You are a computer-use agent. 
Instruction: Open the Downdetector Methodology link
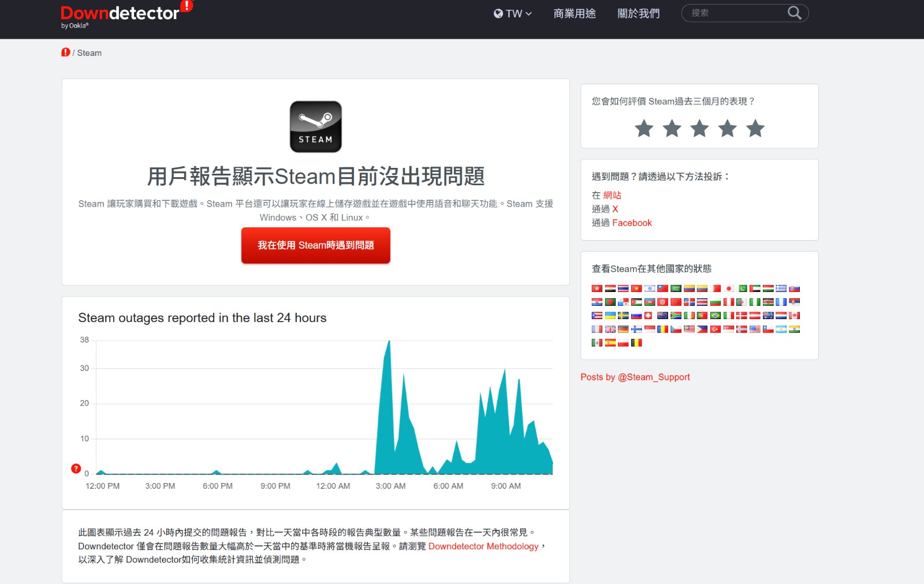coord(482,546)
